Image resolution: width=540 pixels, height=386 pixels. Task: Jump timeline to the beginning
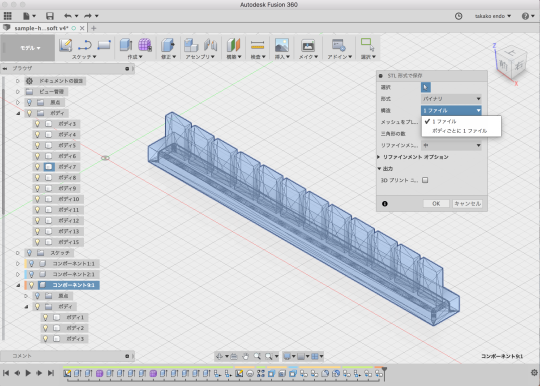click(6, 373)
